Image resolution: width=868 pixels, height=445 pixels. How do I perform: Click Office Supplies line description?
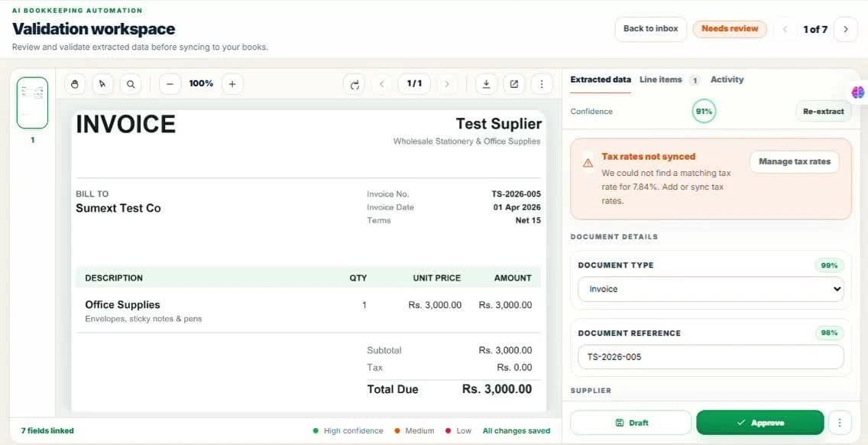(x=122, y=305)
